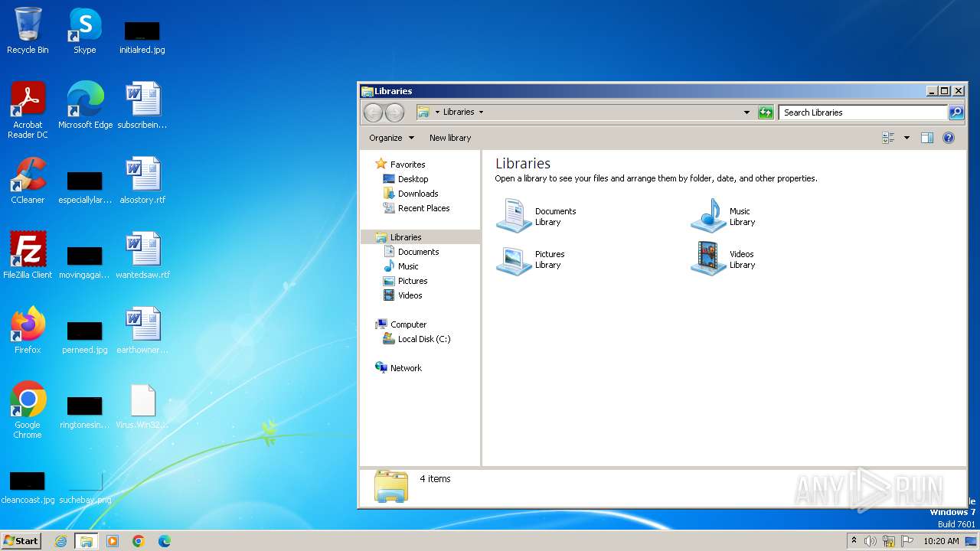Select Recycle Bin desktop icon
The width and height of the screenshot is (980, 551).
pos(28,31)
